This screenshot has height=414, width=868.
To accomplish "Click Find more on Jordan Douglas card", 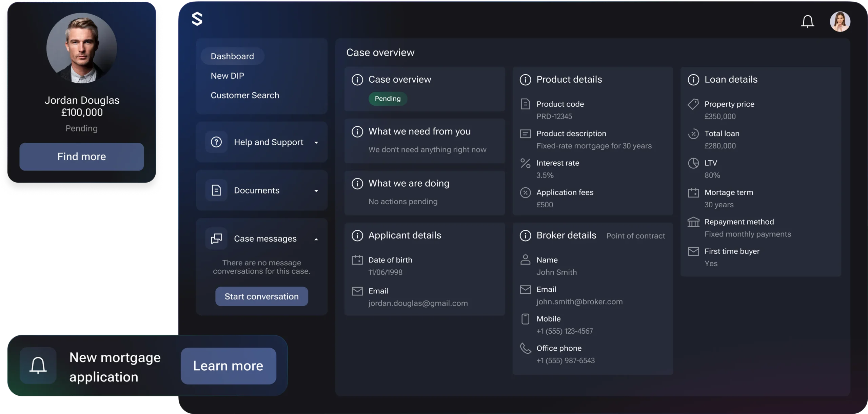I will (x=81, y=157).
